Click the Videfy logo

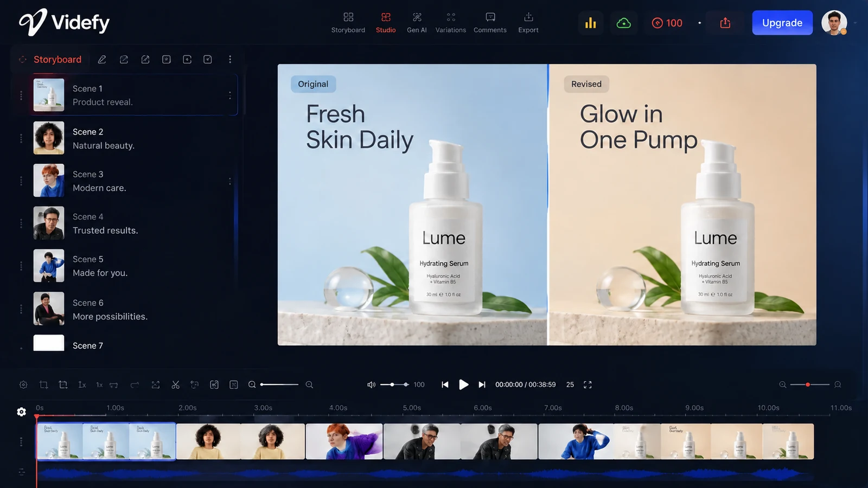64,22
